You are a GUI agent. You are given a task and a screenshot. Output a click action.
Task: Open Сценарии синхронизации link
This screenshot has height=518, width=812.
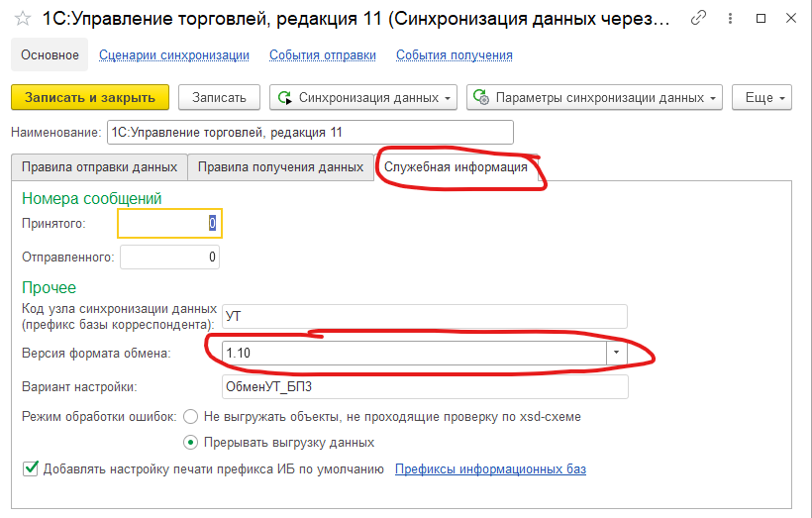[x=174, y=54]
